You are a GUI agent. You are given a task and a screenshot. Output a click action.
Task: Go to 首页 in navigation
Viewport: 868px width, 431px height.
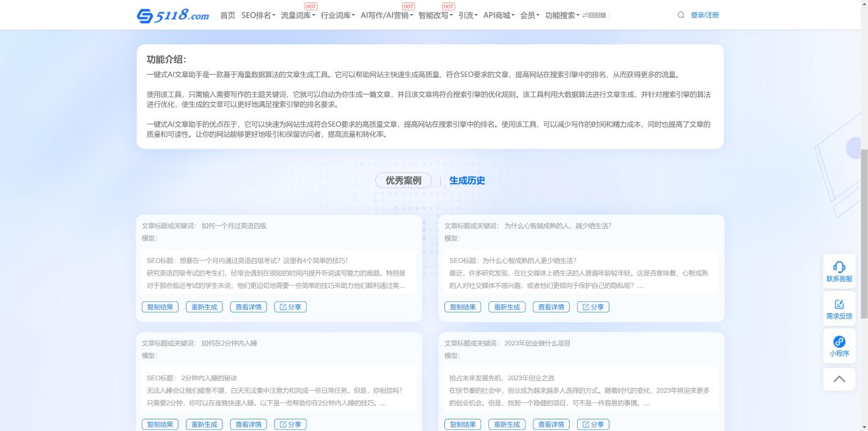227,15
